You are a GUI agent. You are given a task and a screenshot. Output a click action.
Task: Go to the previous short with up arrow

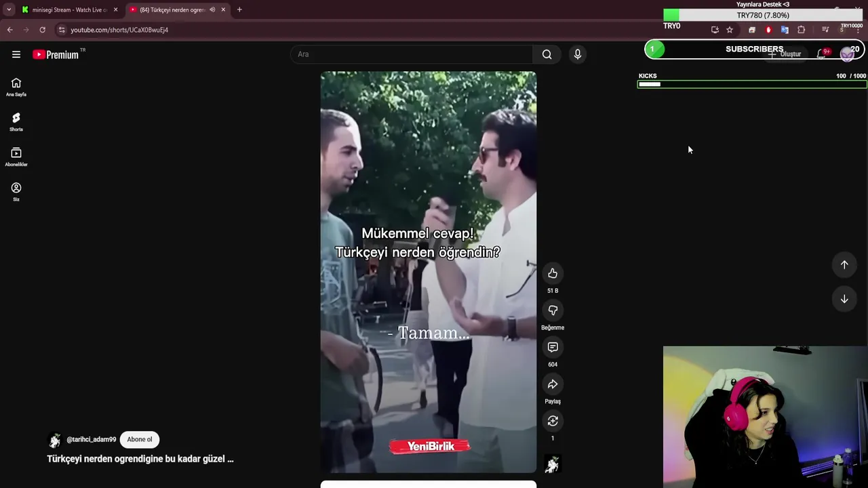pyautogui.click(x=844, y=265)
